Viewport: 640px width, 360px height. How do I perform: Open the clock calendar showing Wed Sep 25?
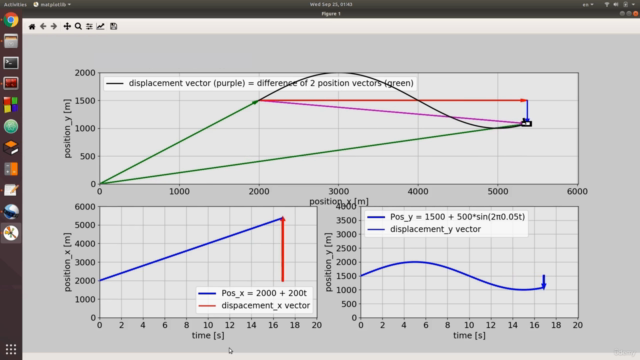(331, 4)
